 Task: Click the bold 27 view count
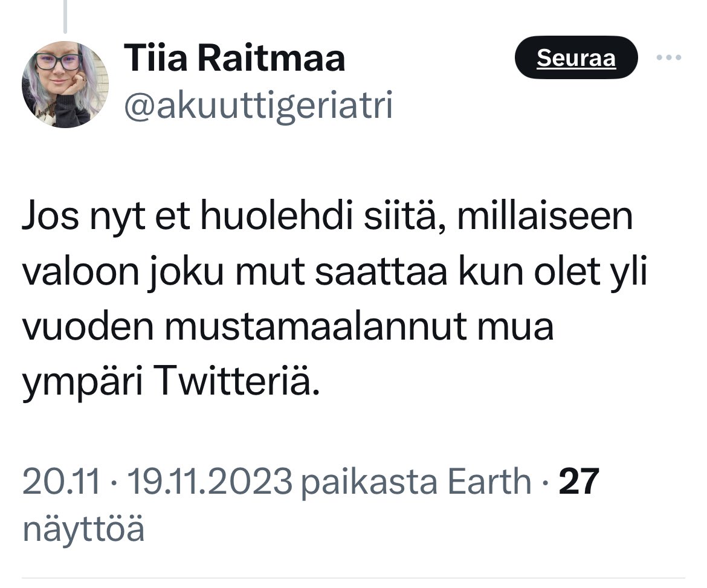click(578, 482)
